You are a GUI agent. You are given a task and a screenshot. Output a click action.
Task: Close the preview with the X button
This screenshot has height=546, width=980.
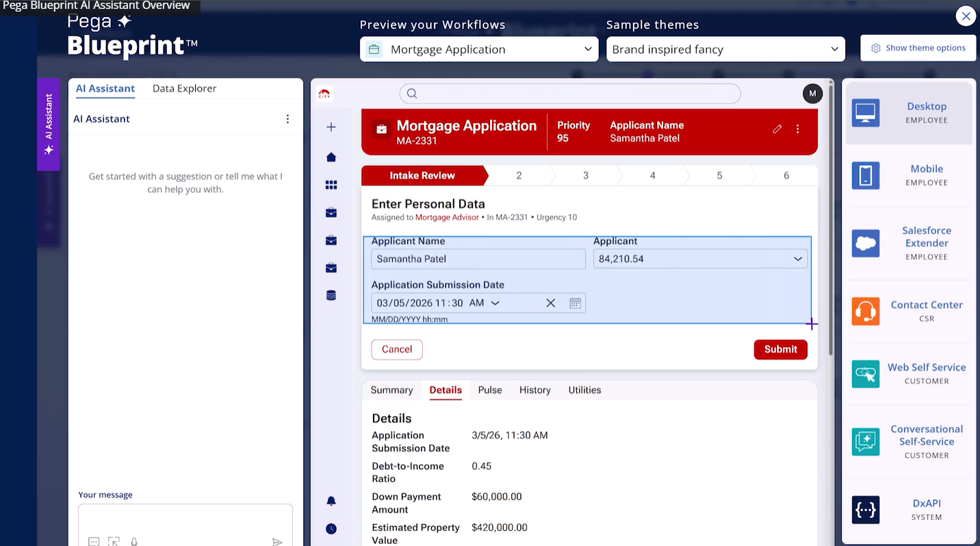(966, 16)
